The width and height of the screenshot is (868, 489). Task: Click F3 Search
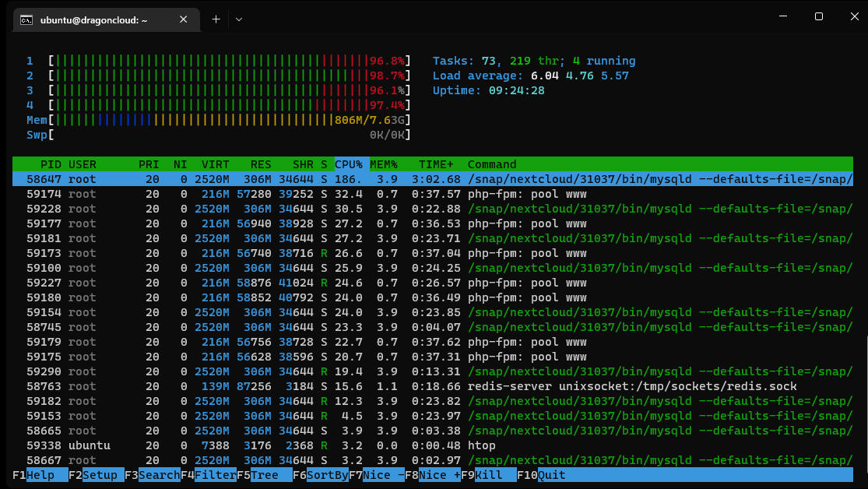[159, 475]
